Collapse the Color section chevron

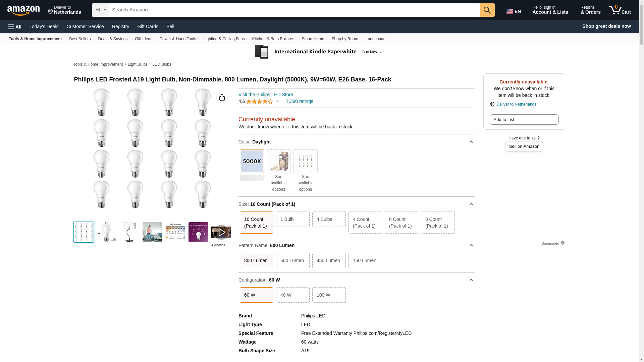click(x=471, y=142)
